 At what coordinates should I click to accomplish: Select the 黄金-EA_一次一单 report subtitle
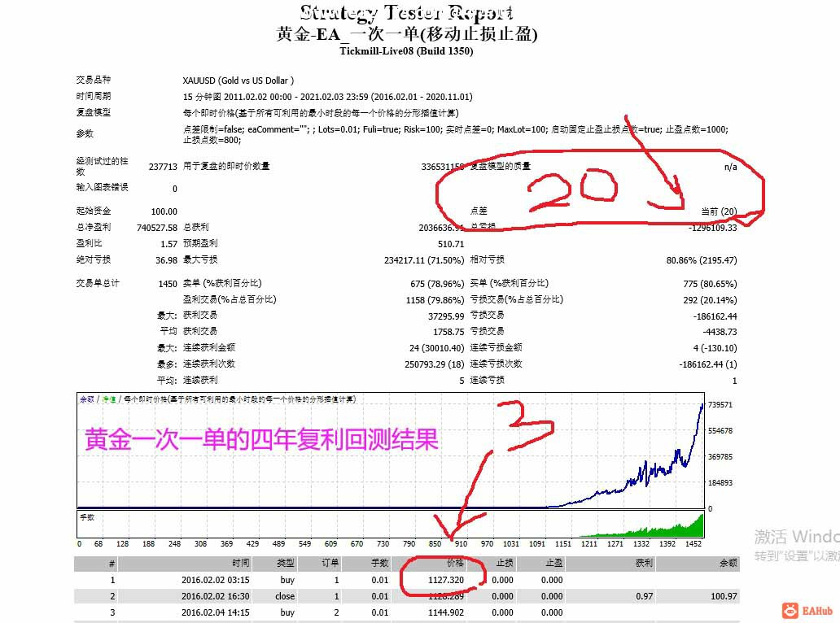tap(407, 34)
